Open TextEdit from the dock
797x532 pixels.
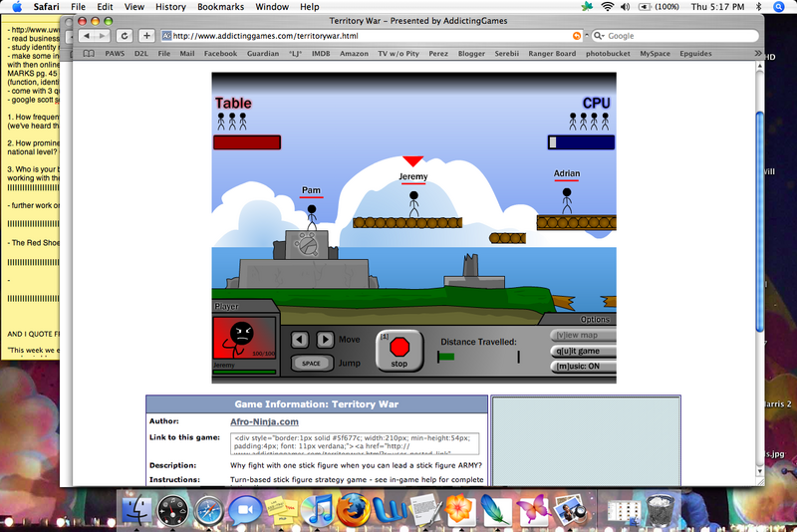pos(425,510)
